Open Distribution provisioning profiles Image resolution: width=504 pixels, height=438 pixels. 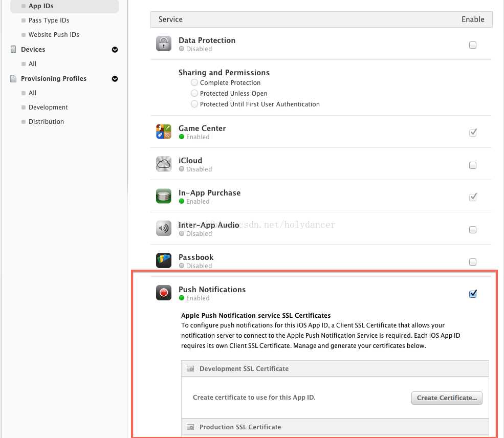point(46,121)
